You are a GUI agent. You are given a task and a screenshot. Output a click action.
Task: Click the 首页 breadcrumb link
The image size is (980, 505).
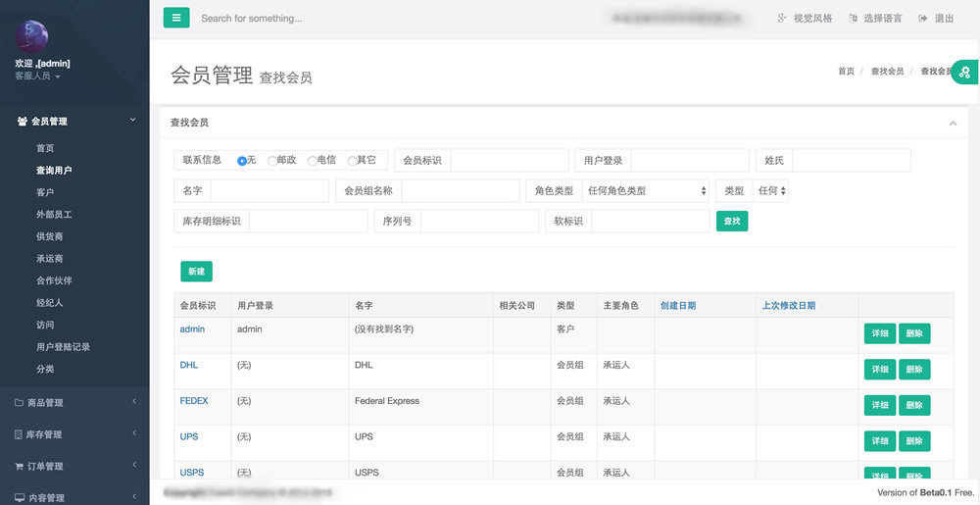tap(846, 72)
